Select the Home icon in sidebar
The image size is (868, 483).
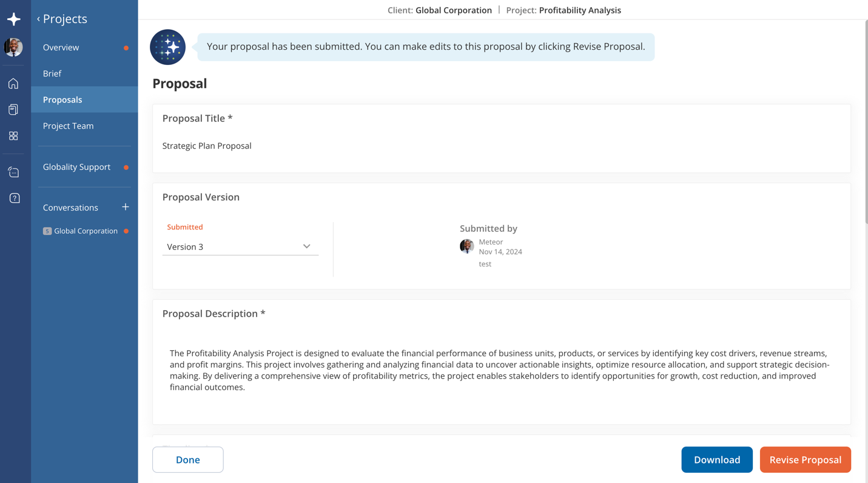pyautogui.click(x=13, y=83)
